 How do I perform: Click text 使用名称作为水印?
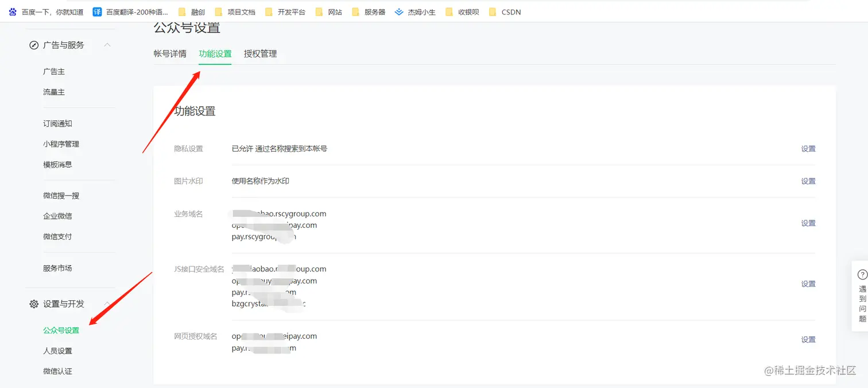[x=261, y=181]
